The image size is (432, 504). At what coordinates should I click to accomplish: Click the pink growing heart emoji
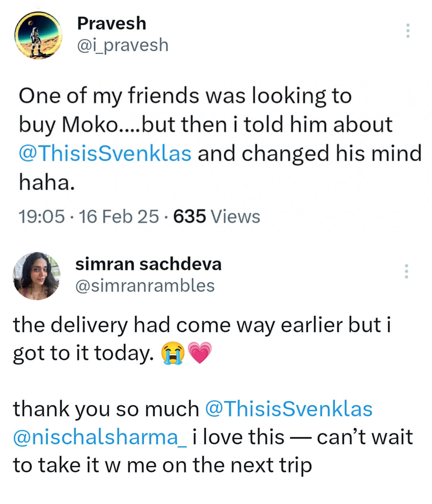pyautogui.click(x=200, y=353)
